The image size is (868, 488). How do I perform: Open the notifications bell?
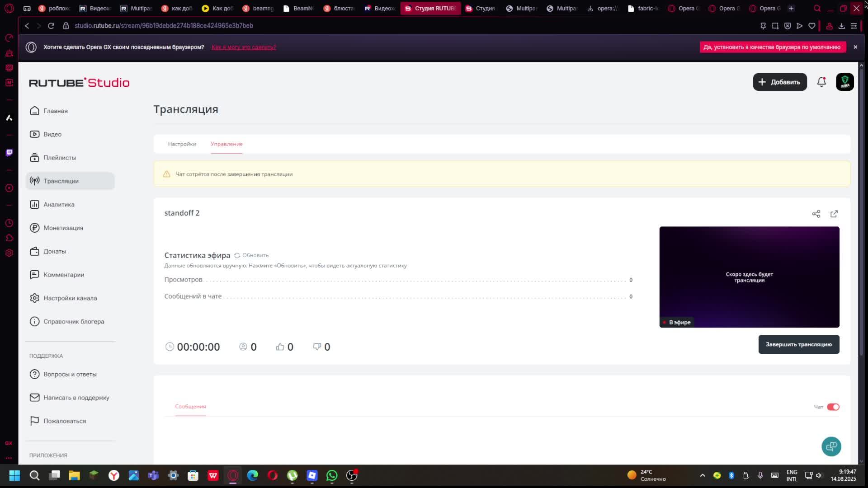(821, 82)
